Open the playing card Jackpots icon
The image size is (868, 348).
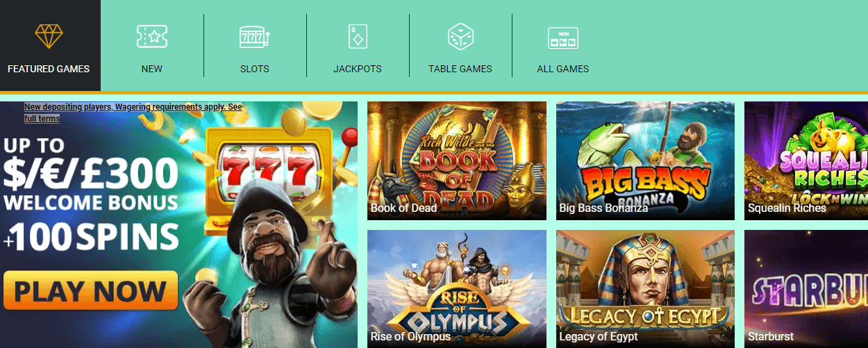(358, 36)
